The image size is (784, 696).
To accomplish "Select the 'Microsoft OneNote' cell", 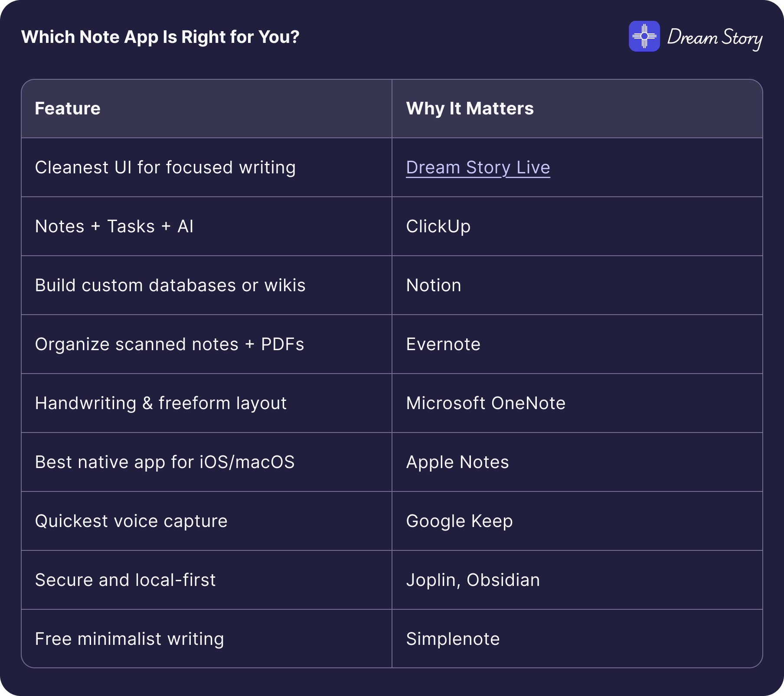I will coord(577,403).
